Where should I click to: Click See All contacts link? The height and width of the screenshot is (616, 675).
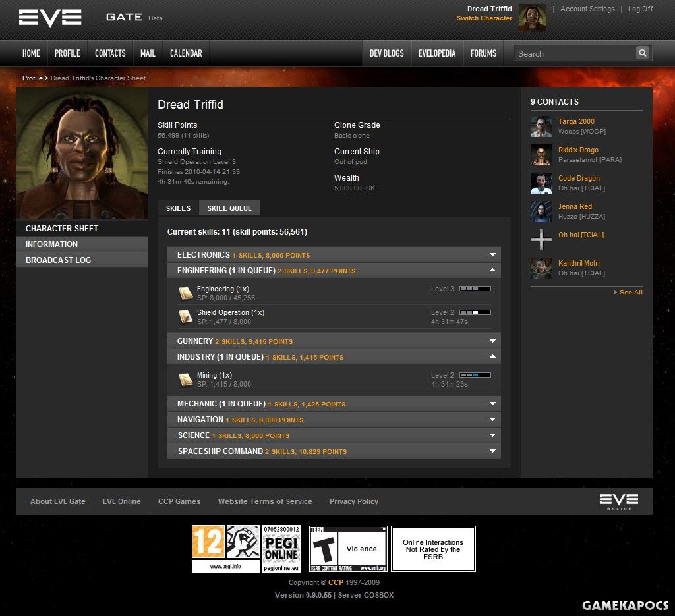point(631,292)
